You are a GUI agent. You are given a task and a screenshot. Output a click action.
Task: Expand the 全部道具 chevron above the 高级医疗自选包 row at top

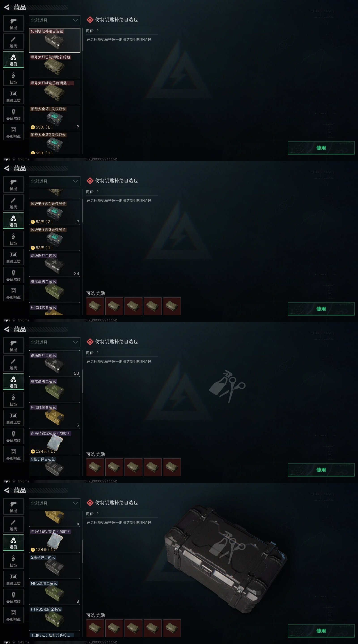click(x=75, y=342)
